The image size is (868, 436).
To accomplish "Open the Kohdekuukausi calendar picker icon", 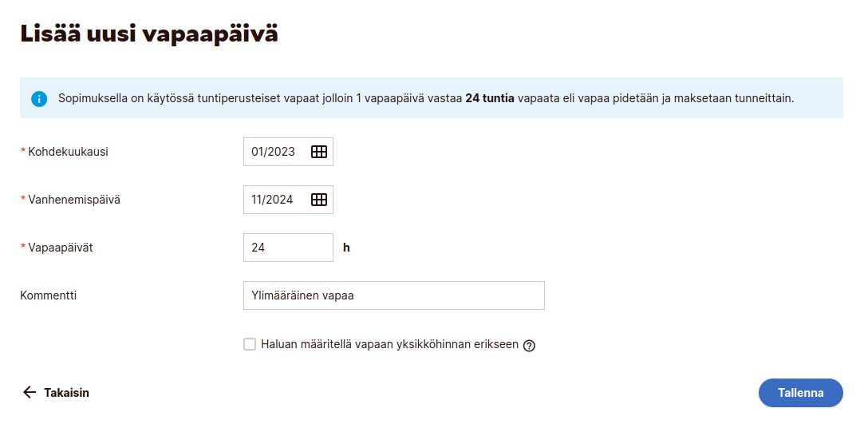I will pos(319,152).
